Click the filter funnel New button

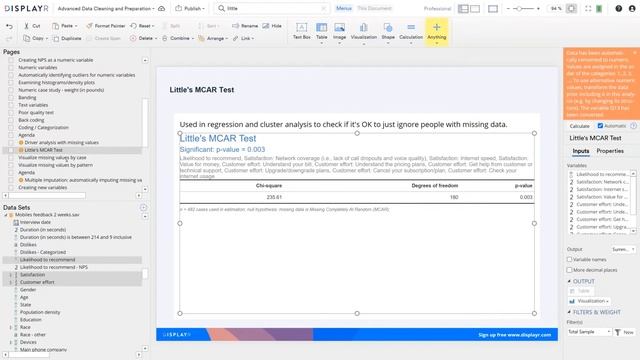pyautogui.click(x=624, y=332)
